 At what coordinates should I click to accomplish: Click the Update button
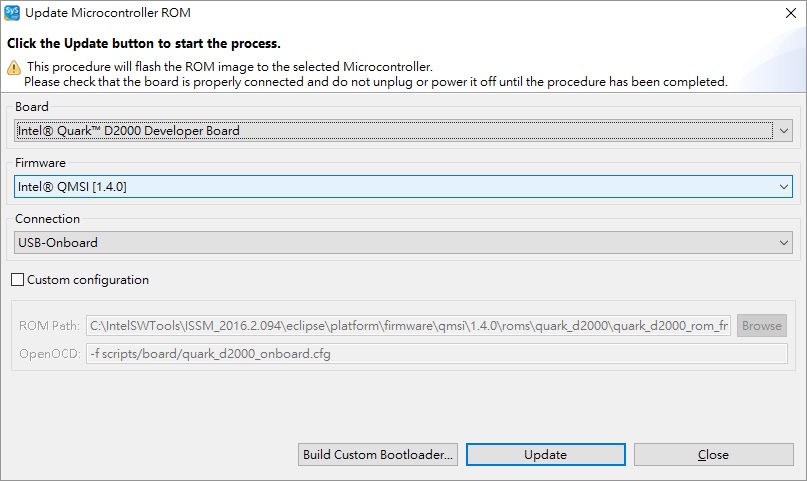pos(546,455)
